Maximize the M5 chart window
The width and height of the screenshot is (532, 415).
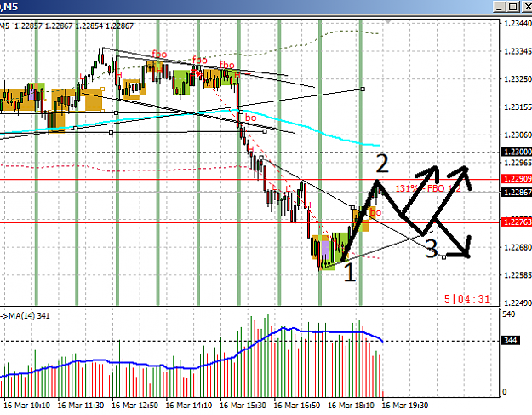coord(513,7)
